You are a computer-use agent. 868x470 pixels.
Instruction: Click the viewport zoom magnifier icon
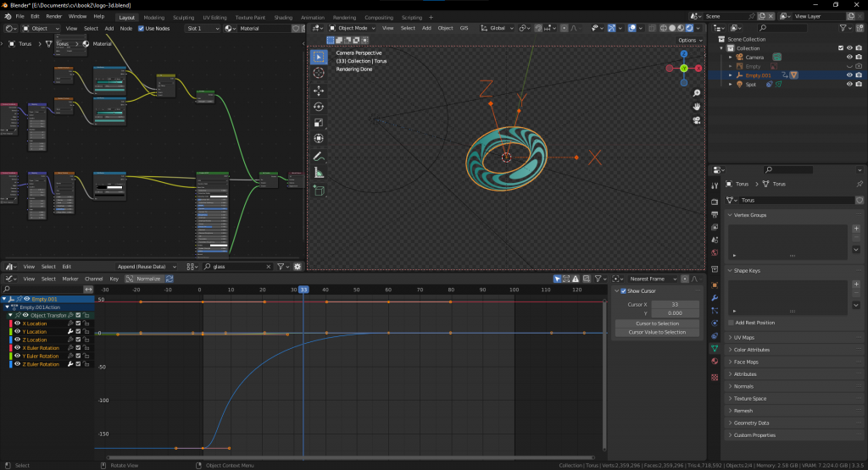tap(697, 93)
